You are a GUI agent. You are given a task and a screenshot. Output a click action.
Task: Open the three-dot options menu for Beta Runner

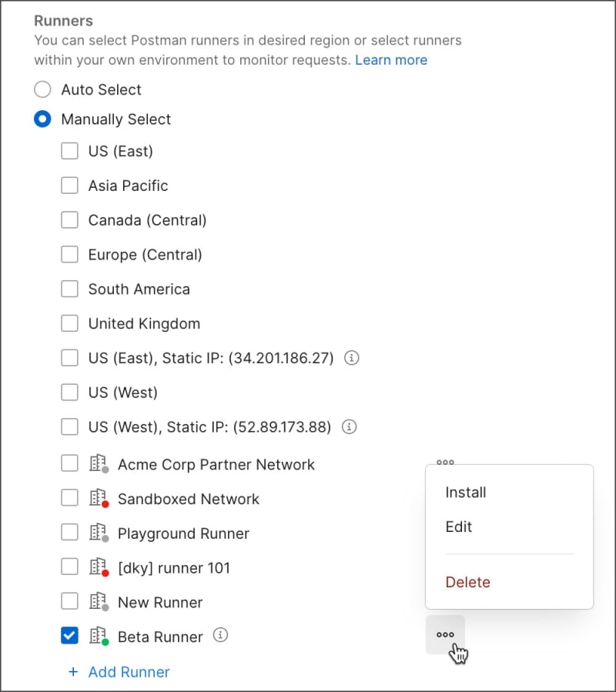[x=445, y=634]
